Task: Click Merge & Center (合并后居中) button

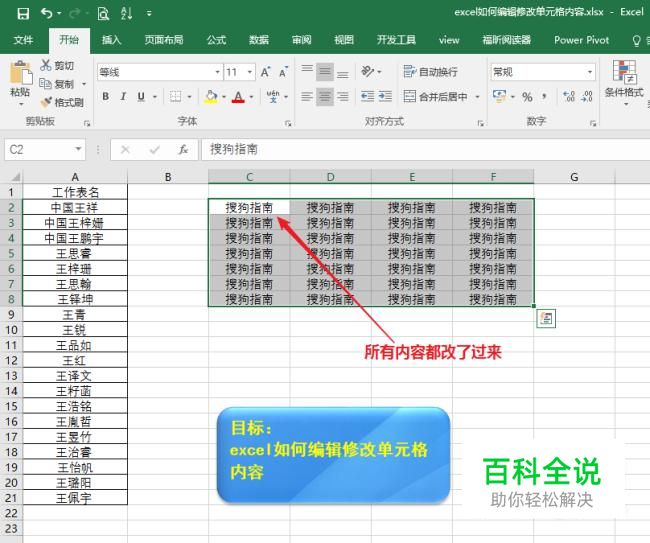Action: (435, 97)
